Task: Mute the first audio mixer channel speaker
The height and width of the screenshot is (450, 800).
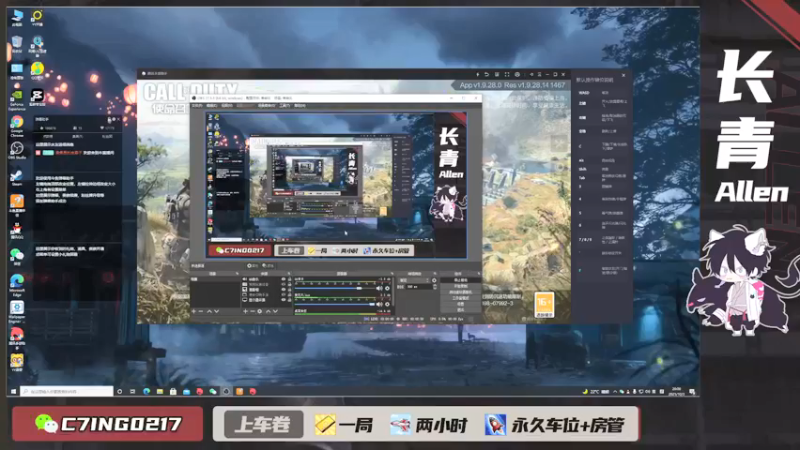Action: coord(380,288)
